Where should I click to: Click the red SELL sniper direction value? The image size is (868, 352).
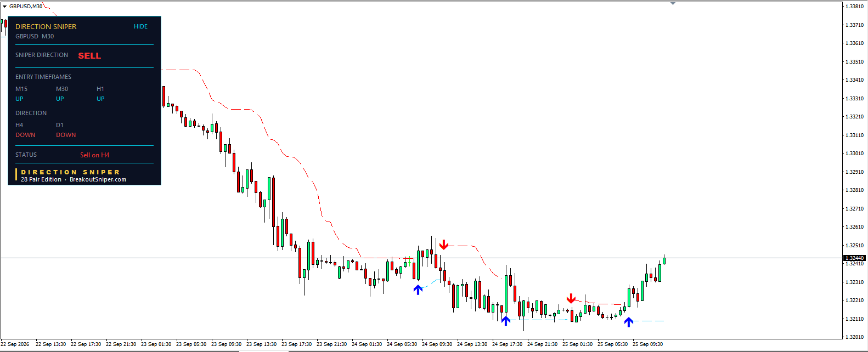pos(89,55)
